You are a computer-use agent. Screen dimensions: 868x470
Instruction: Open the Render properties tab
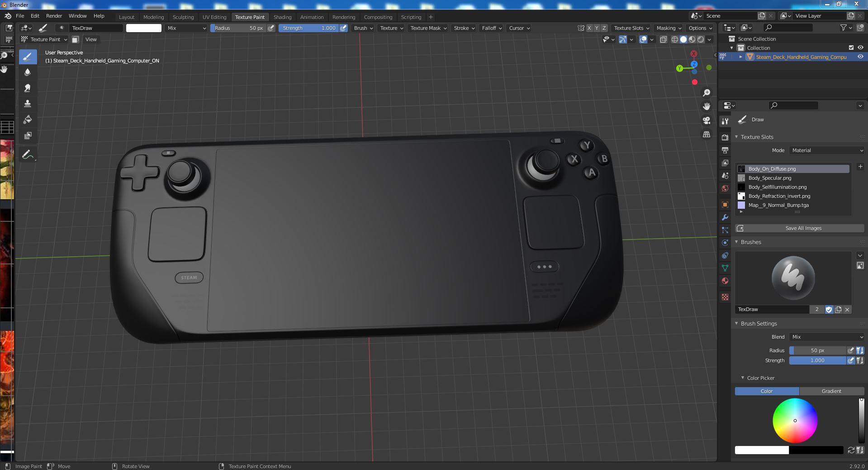pyautogui.click(x=725, y=138)
